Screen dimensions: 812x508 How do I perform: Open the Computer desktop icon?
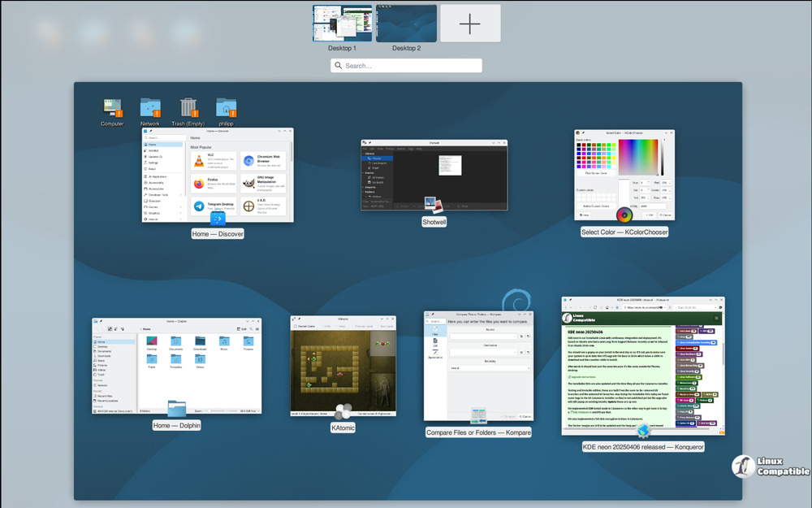pos(112,108)
